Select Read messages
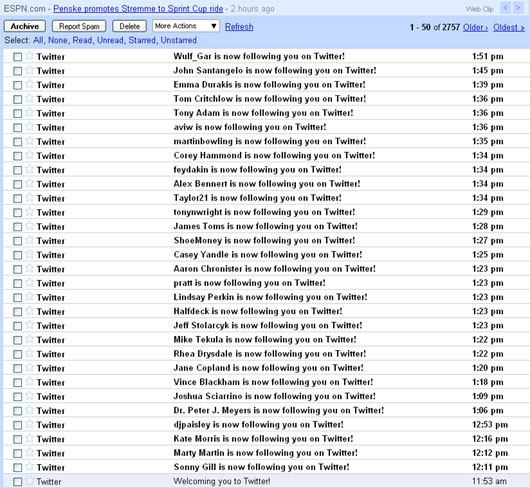 click(82, 40)
